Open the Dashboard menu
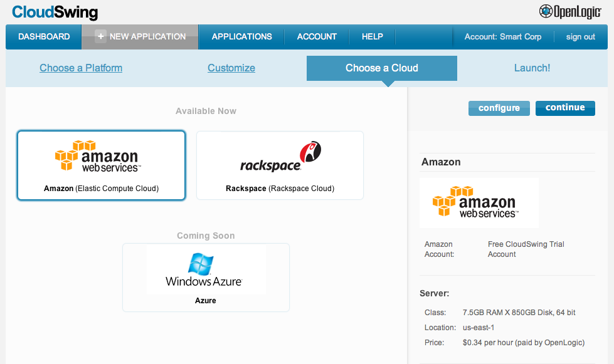This screenshot has height=364, width=614. click(x=44, y=37)
